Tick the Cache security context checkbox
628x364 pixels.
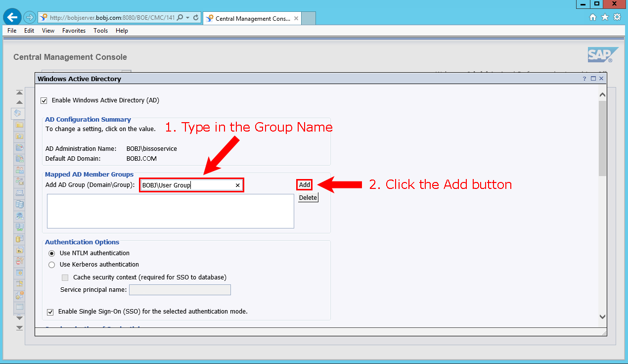(x=65, y=277)
